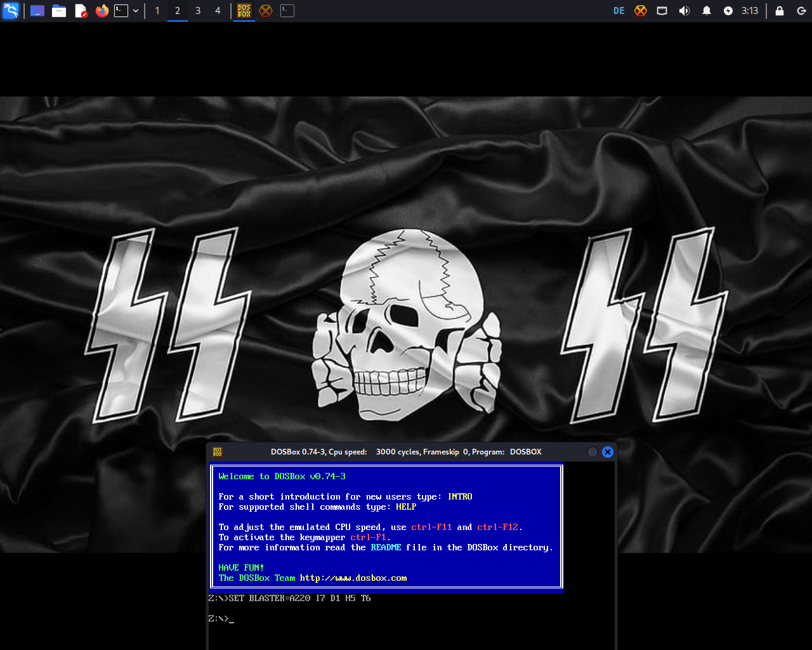This screenshot has height=650, width=812.
Task: Click the show desktop icon in panel
Action: click(x=37, y=11)
